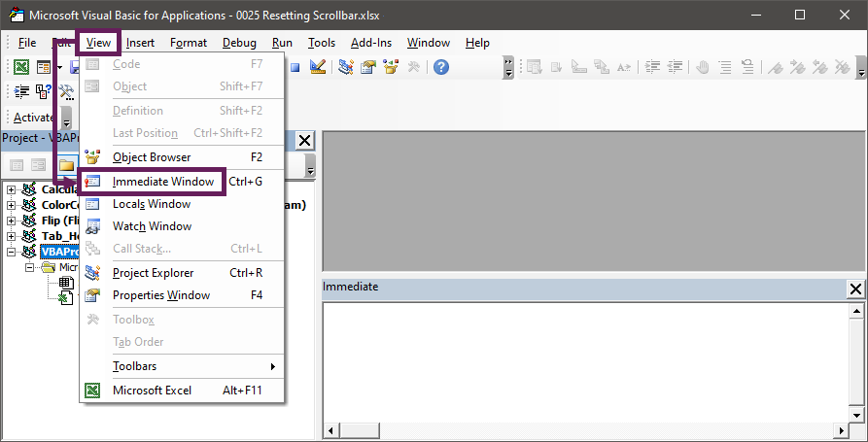Click the Properties Window toolbar icon
Image resolution: width=868 pixels, height=442 pixels.
[368, 67]
